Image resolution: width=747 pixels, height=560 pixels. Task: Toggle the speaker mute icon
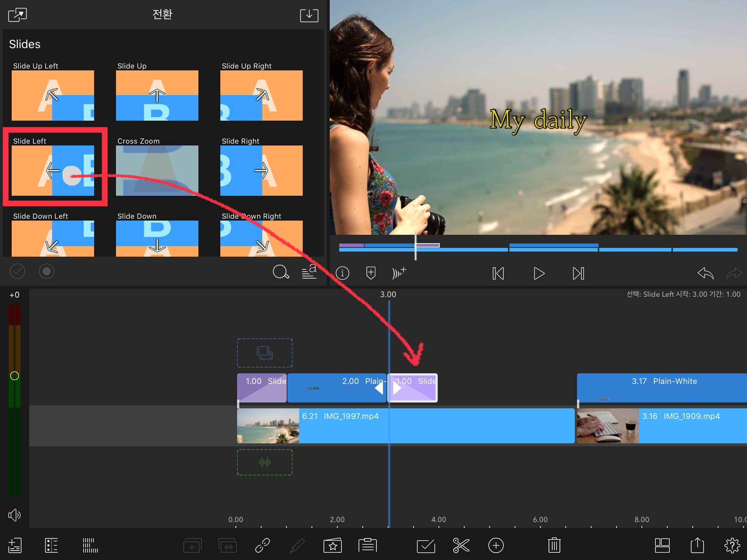pyautogui.click(x=14, y=515)
